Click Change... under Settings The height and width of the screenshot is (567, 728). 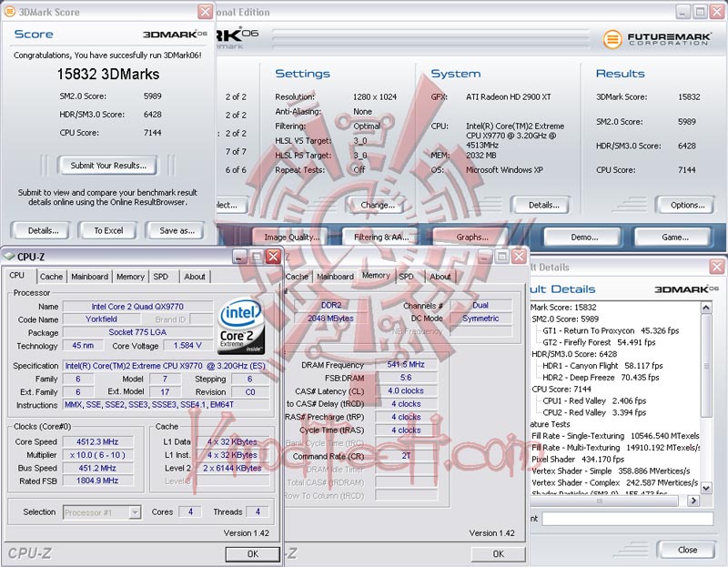click(376, 205)
